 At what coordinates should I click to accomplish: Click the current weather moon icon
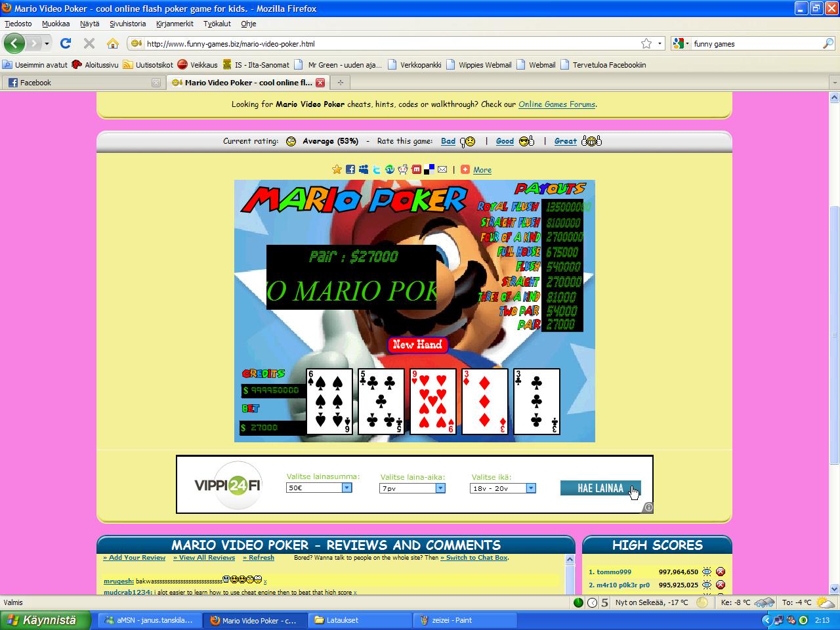click(702, 602)
